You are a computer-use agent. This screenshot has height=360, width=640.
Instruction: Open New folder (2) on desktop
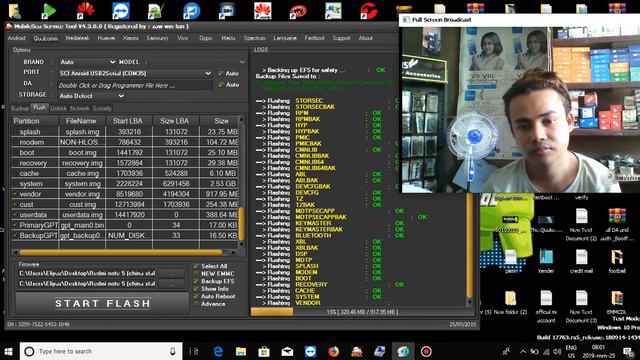(510, 302)
